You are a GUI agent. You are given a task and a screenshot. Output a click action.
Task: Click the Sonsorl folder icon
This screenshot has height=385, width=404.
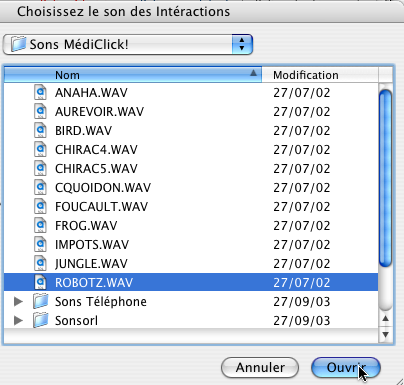point(41,320)
